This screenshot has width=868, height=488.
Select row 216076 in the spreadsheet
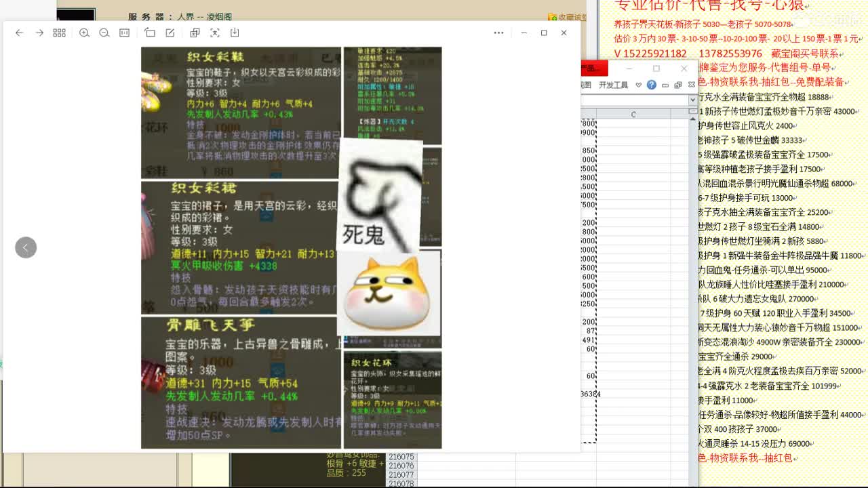(x=401, y=466)
